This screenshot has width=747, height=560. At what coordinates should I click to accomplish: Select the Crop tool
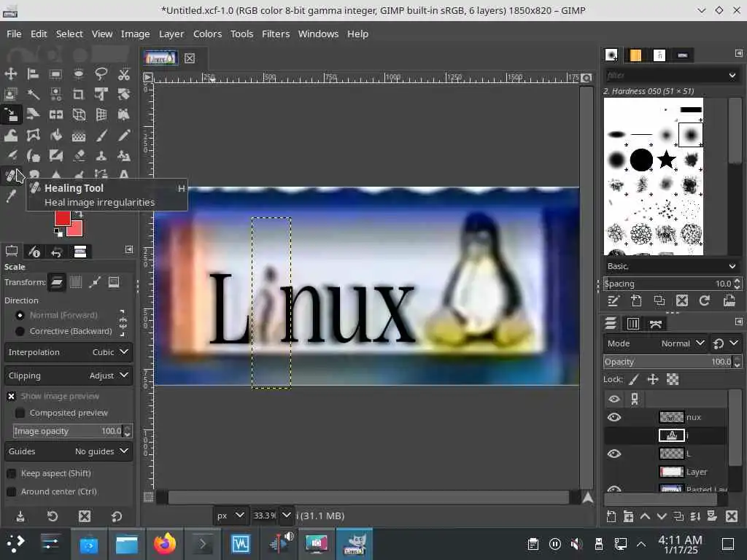click(x=79, y=94)
